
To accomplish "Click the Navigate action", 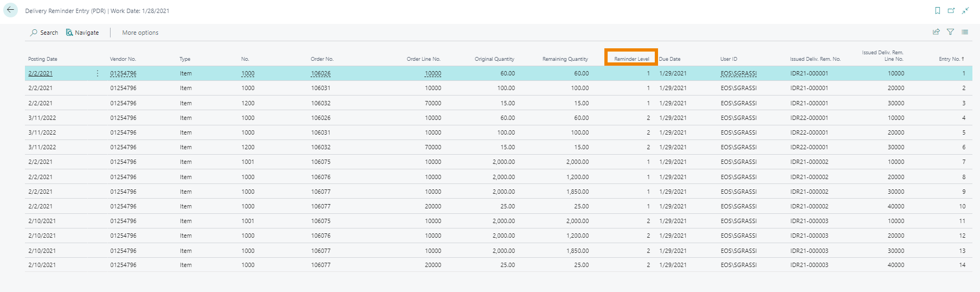I will 82,33.
